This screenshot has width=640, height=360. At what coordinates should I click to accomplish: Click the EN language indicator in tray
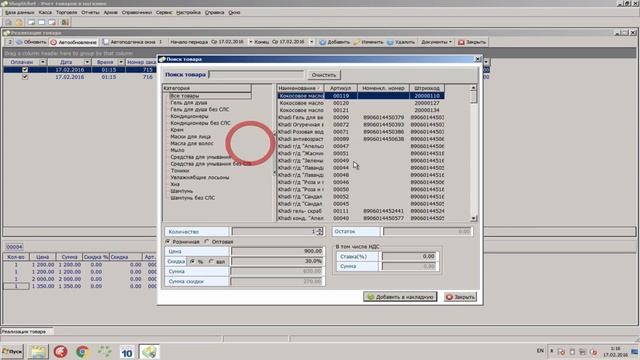pos(540,351)
